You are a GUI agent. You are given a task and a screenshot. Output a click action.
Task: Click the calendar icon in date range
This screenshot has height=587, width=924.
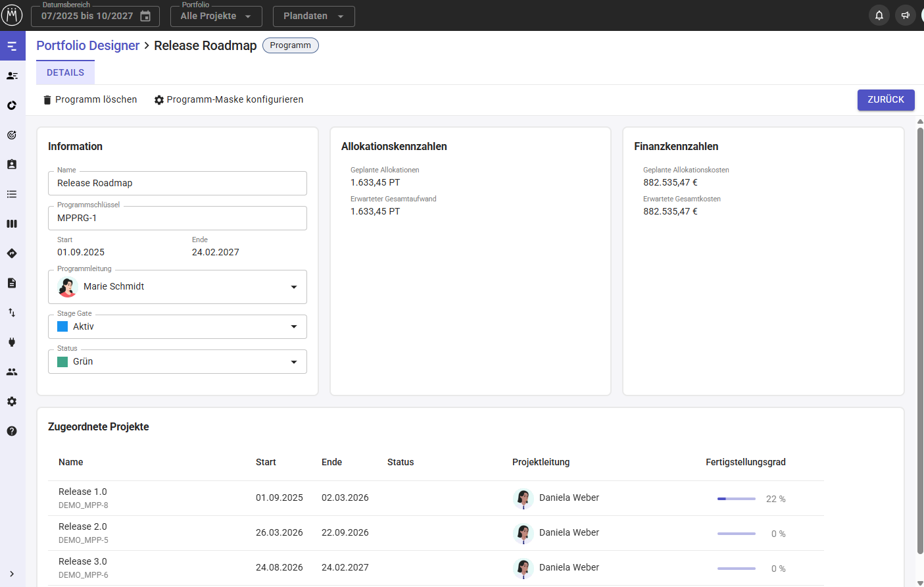pyautogui.click(x=145, y=16)
